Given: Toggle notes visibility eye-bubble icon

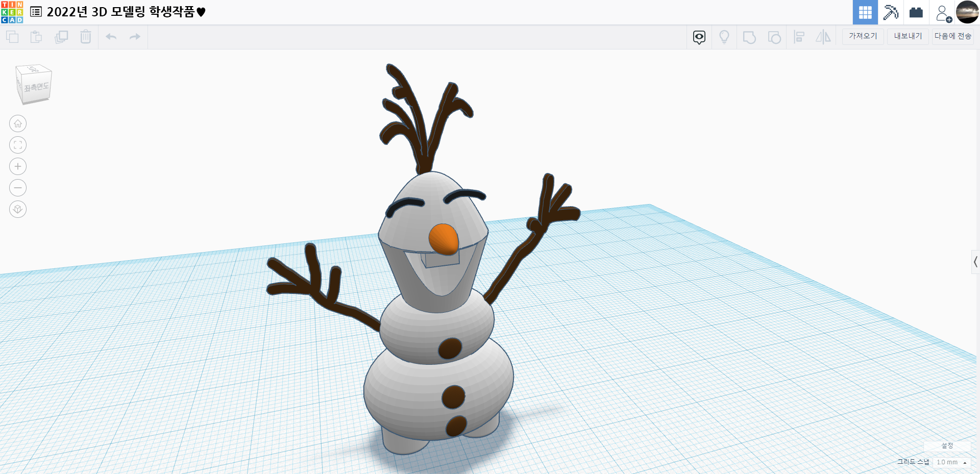Looking at the screenshot, I should 699,37.
